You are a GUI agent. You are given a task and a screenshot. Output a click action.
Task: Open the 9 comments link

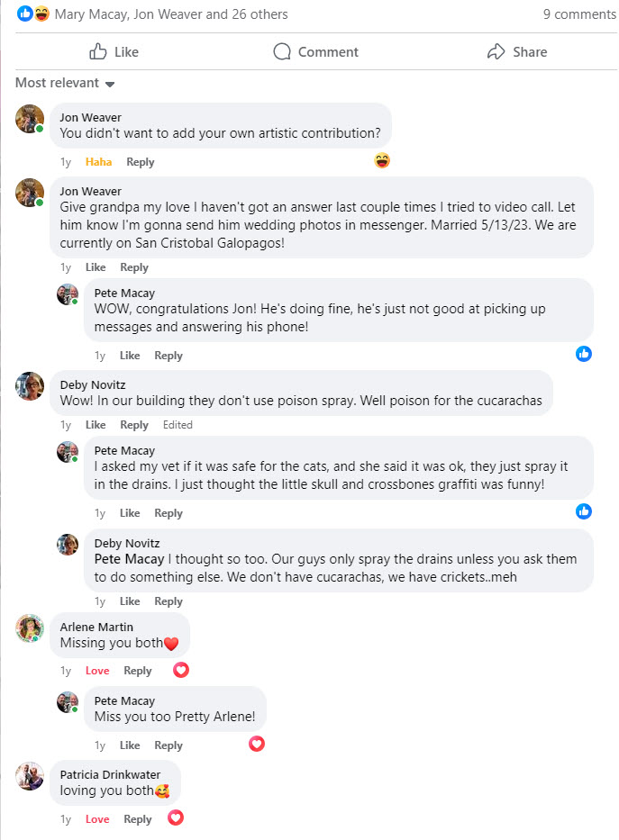pos(579,14)
